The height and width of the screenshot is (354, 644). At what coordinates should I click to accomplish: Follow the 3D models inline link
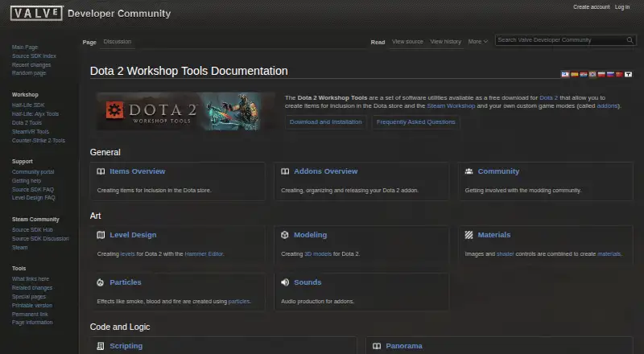tap(318, 253)
